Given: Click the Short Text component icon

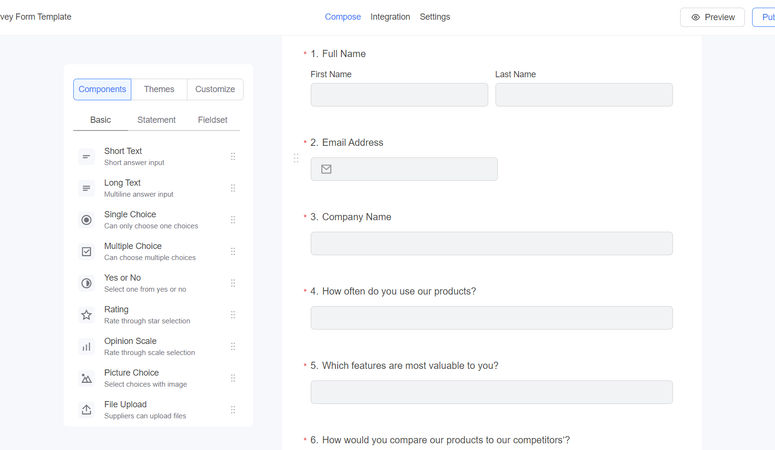Looking at the screenshot, I should [87, 156].
